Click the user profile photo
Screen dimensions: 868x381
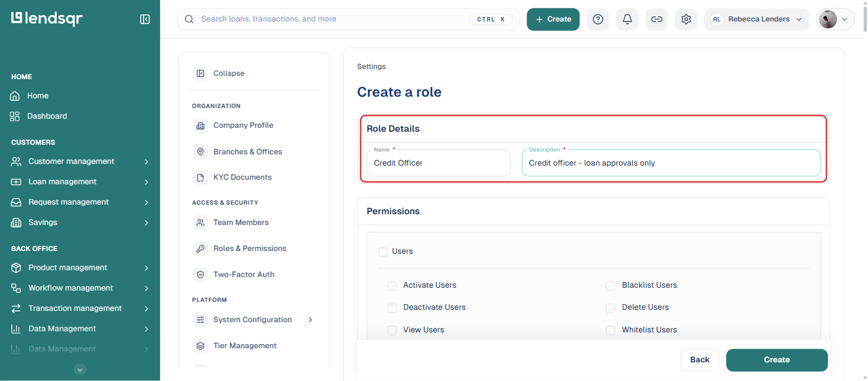click(828, 19)
